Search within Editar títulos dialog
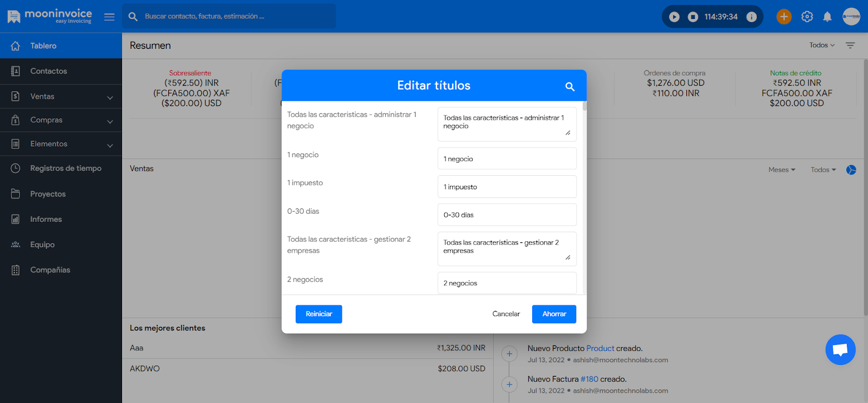The width and height of the screenshot is (868, 403). point(570,86)
